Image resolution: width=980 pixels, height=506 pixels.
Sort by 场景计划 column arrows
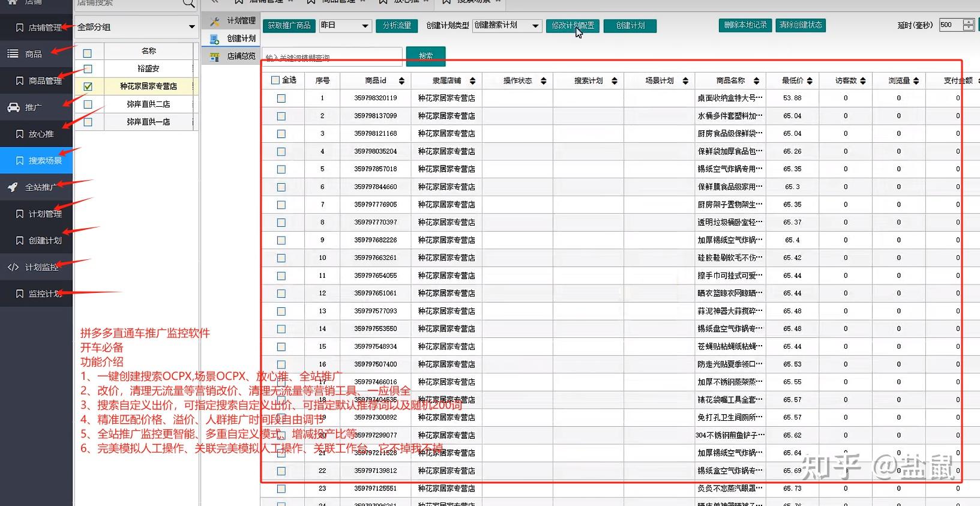coord(685,80)
